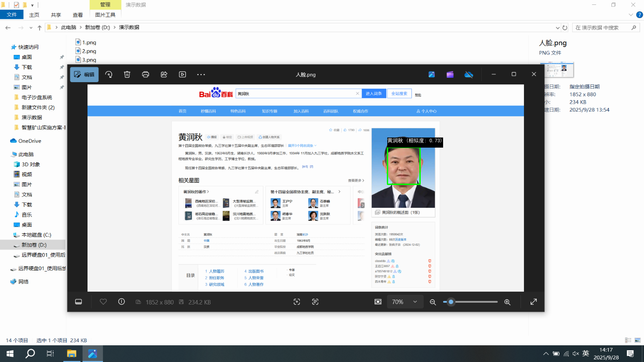Open the 查看 ribbon tab
Image resolution: width=644 pixels, height=362 pixels.
point(78,15)
